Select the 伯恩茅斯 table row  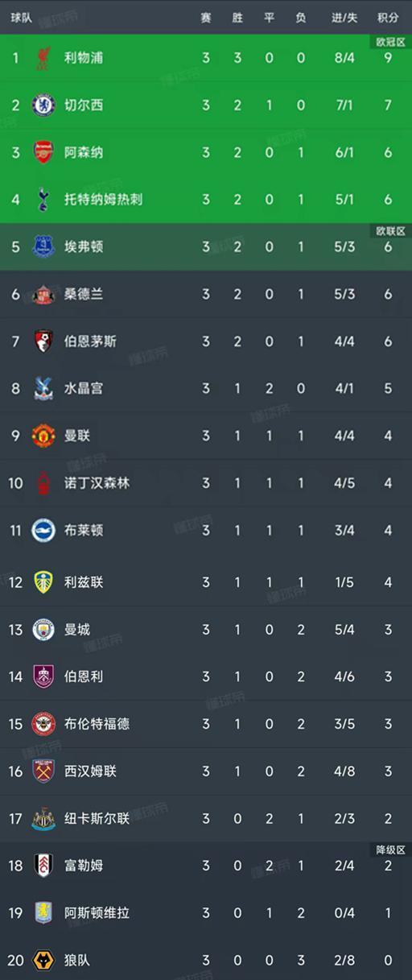(x=206, y=341)
